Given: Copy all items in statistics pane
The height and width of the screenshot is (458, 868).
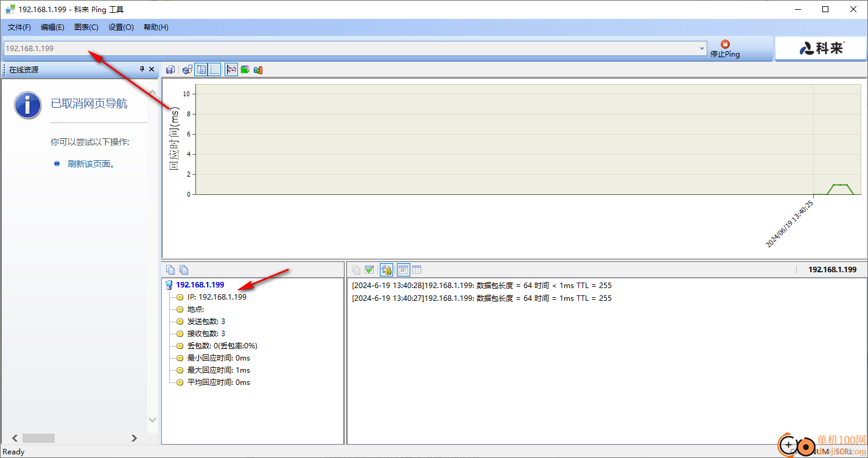Looking at the screenshot, I should point(184,270).
